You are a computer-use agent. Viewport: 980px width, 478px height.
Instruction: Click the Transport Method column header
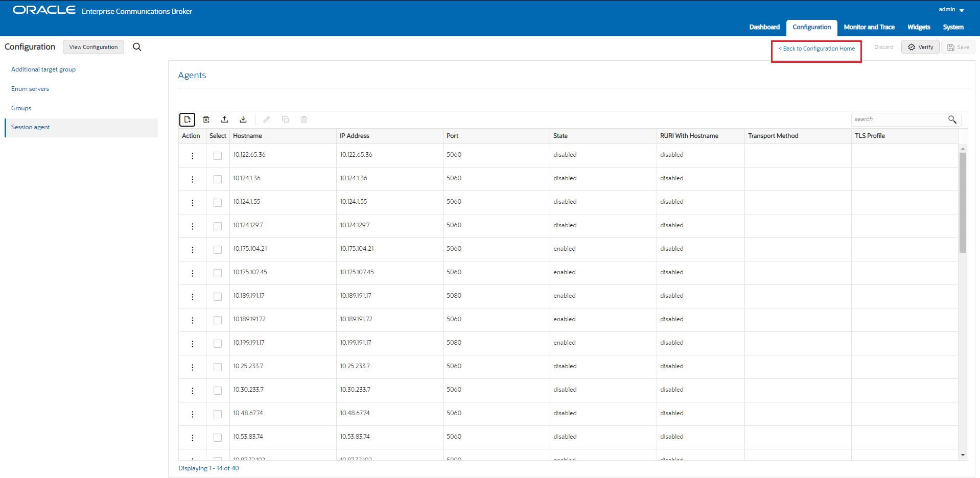(798, 136)
